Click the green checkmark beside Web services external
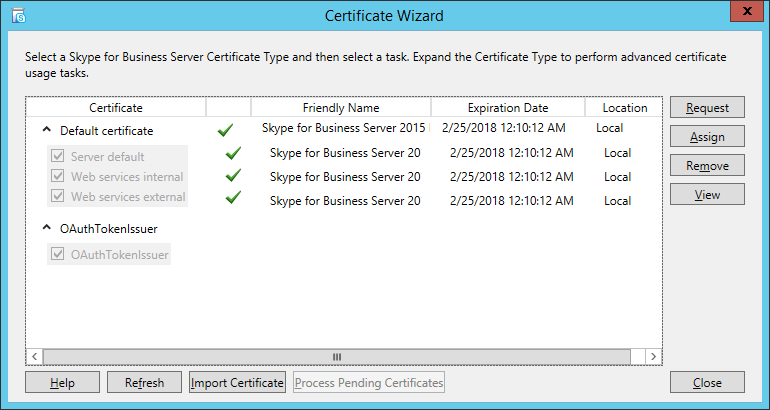Viewport: 770px width, 410px height. [233, 197]
